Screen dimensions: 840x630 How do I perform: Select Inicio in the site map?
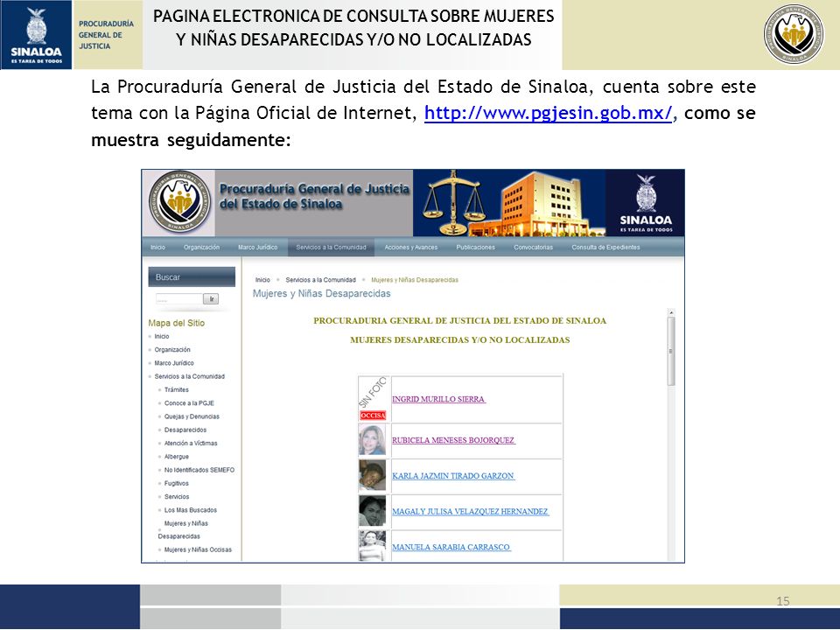coord(162,336)
